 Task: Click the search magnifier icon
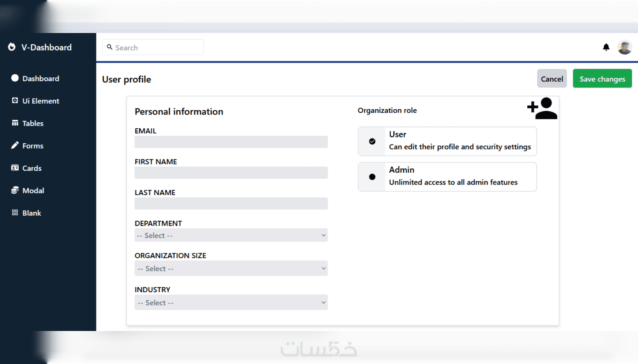110,47
